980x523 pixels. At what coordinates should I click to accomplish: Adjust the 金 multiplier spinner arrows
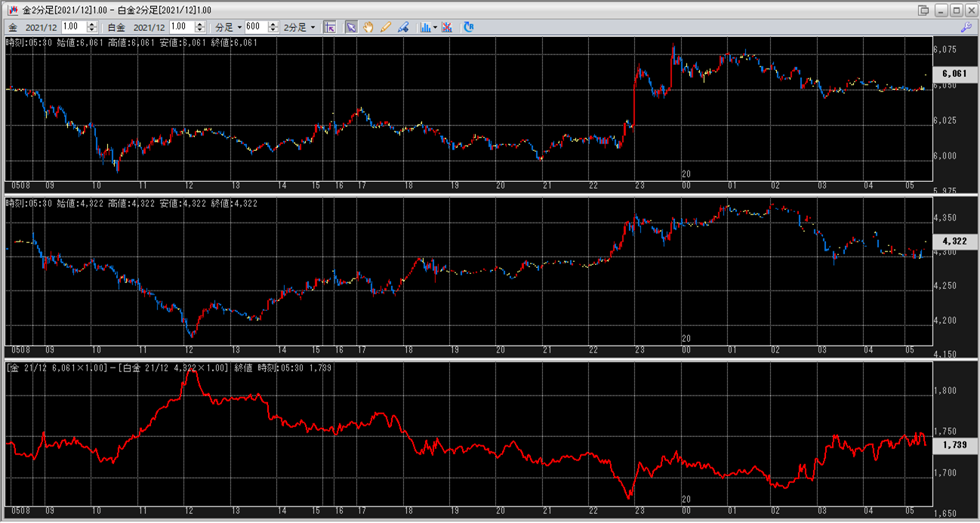tap(91, 27)
